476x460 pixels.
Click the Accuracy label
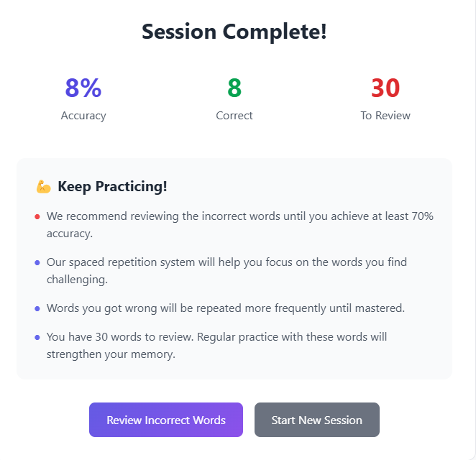pos(83,116)
